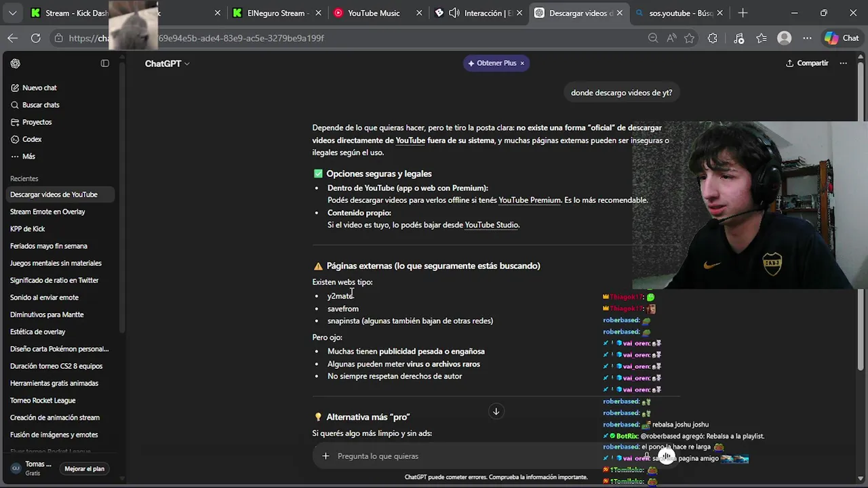The height and width of the screenshot is (488, 868).
Task: Open the ChatGPT logo home icon
Action: [16, 63]
